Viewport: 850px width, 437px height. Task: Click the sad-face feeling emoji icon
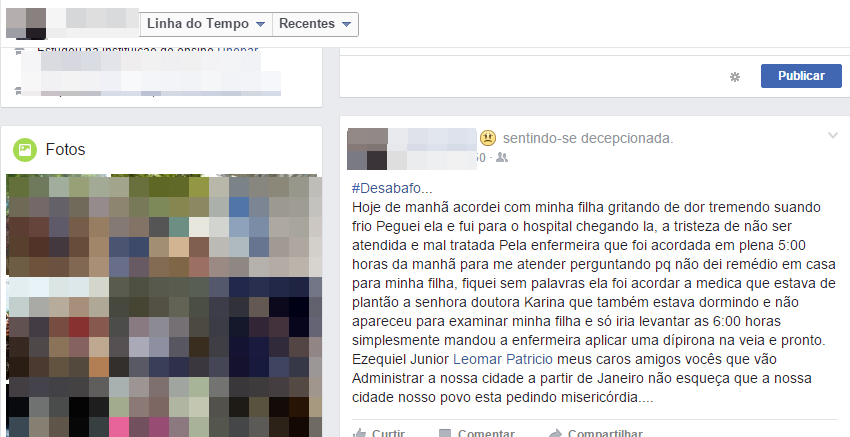coord(488,138)
